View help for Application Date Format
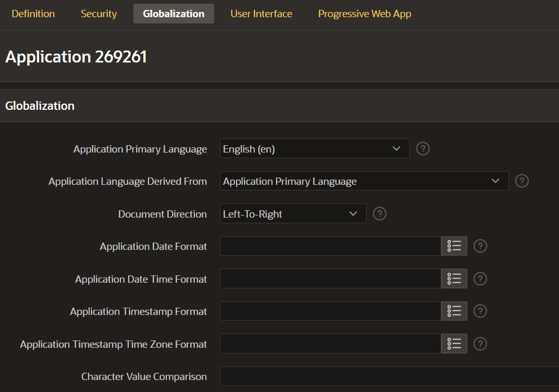Screen dimensions: 559x392 coord(480,246)
